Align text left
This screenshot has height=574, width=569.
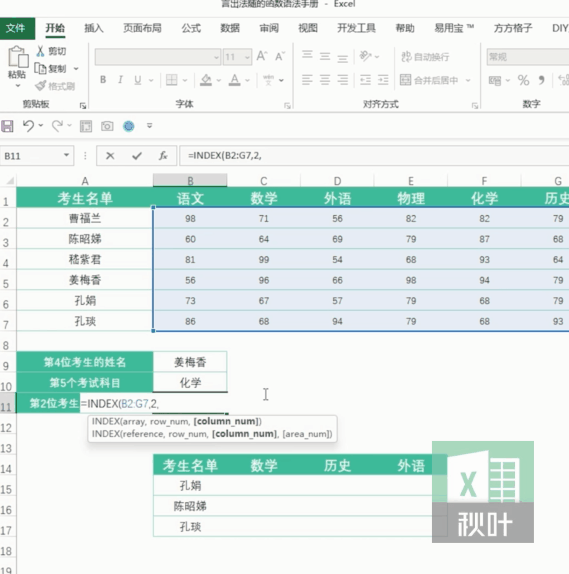click(307, 80)
